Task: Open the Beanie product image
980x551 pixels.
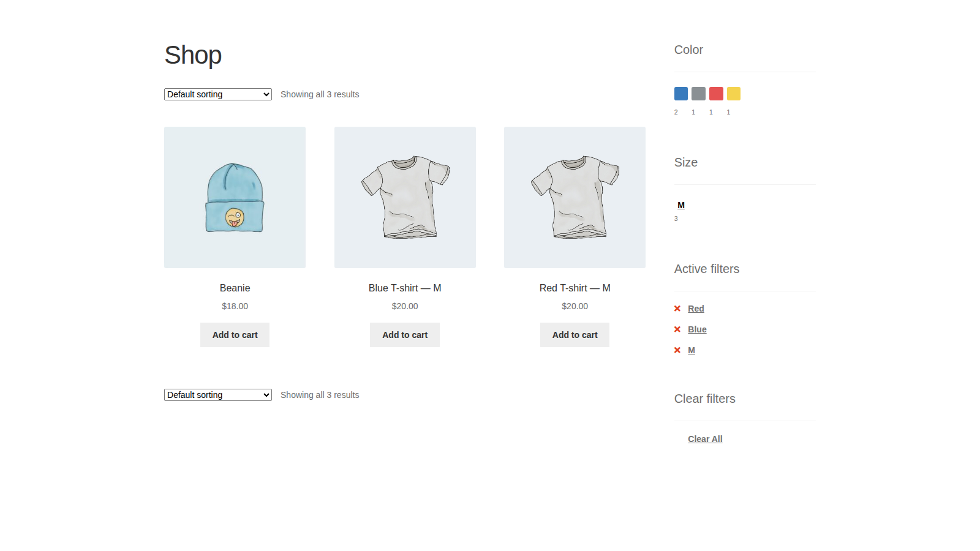Action: [235, 197]
